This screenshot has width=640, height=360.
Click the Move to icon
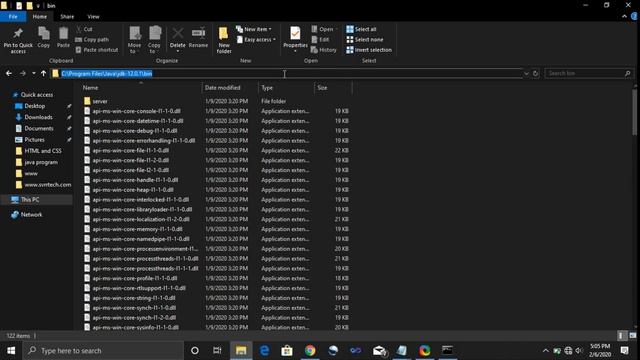coord(134,40)
